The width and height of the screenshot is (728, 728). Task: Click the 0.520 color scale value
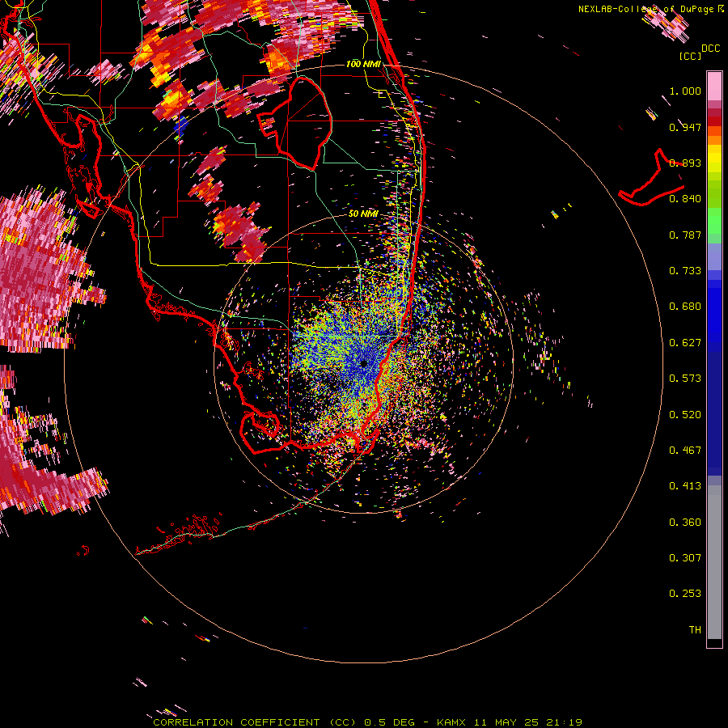tap(685, 415)
